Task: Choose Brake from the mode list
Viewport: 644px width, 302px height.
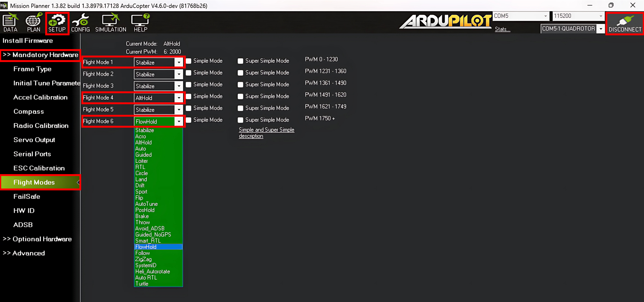Action: (158, 216)
